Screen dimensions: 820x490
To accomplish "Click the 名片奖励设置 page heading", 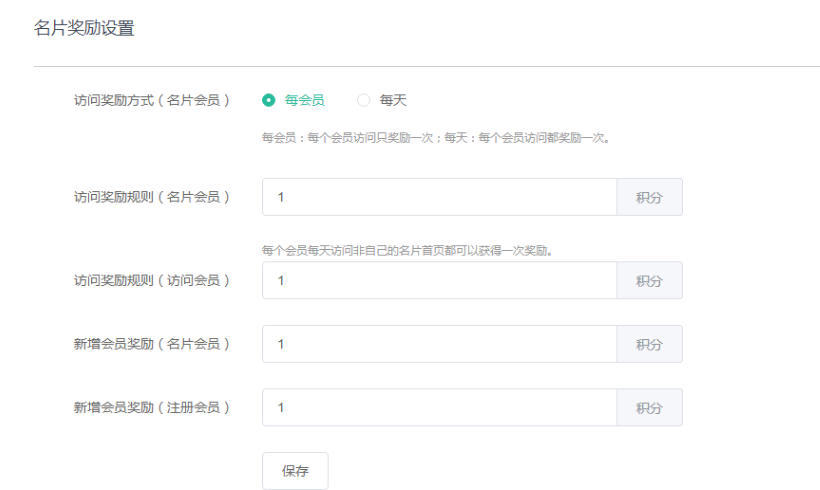I will [84, 29].
